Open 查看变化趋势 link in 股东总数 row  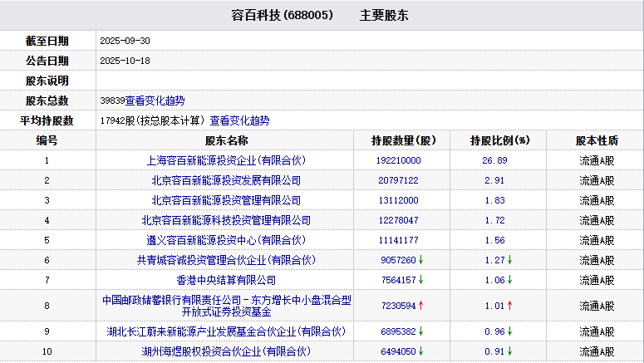coord(155,101)
